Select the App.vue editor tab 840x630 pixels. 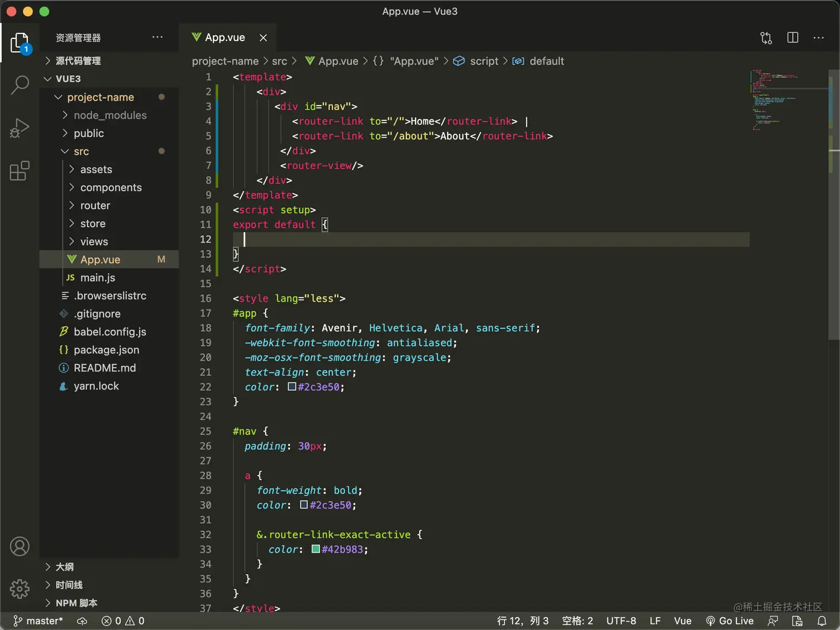click(x=228, y=38)
